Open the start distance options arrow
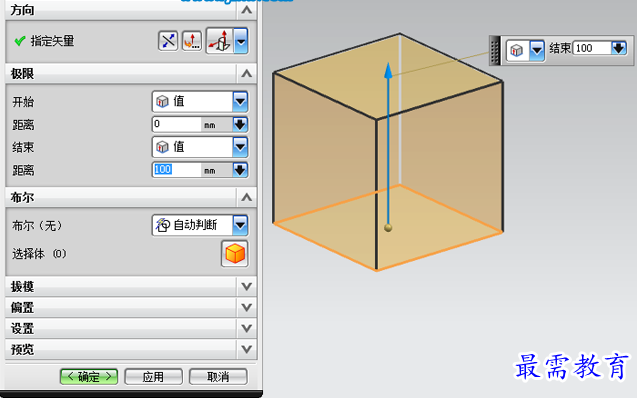The image size is (637, 398). point(240,124)
